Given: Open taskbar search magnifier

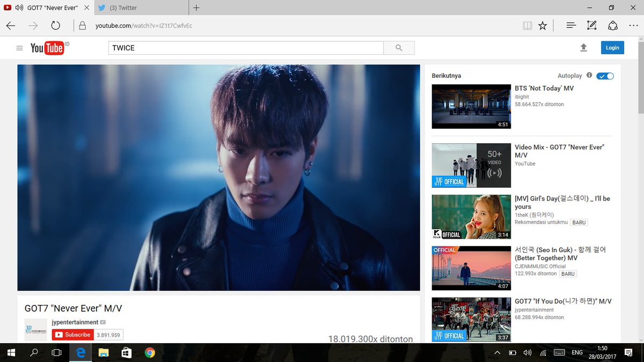Looking at the screenshot, I should pyautogui.click(x=34, y=352).
